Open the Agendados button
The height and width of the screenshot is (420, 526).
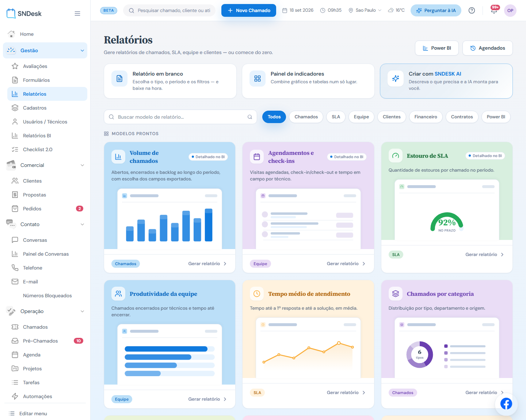[x=488, y=48]
